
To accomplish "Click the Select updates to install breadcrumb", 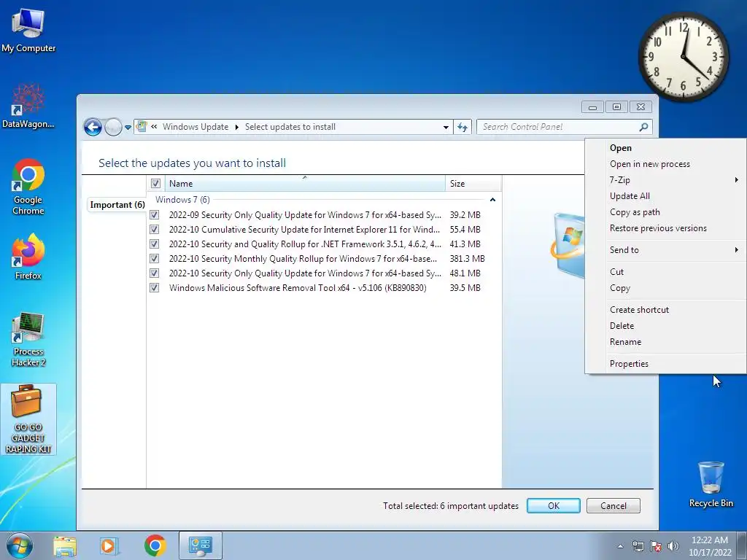I will pos(290,127).
